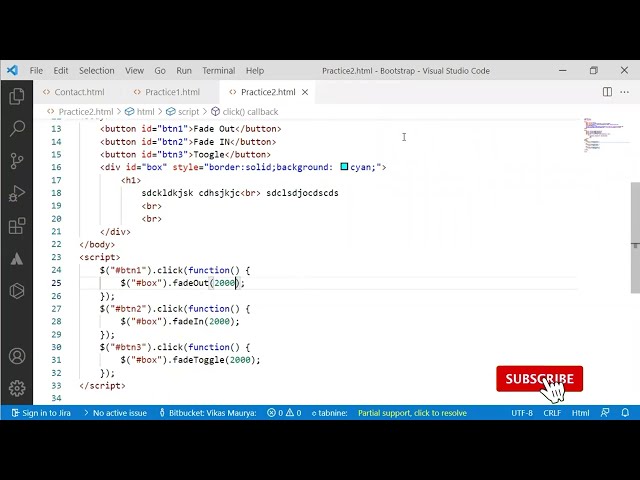The height and width of the screenshot is (480, 640).
Task: Change the UTF-8 file encoding
Action: click(x=522, y=413)
